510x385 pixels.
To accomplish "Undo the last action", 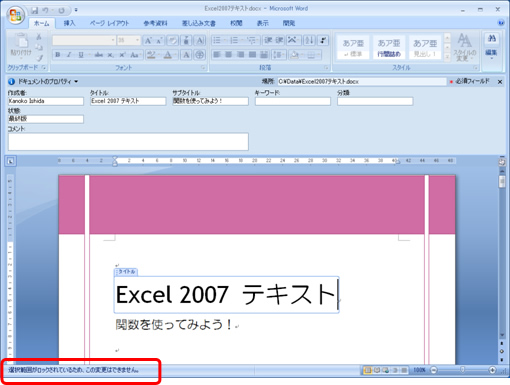I will [x=45, y=10].
